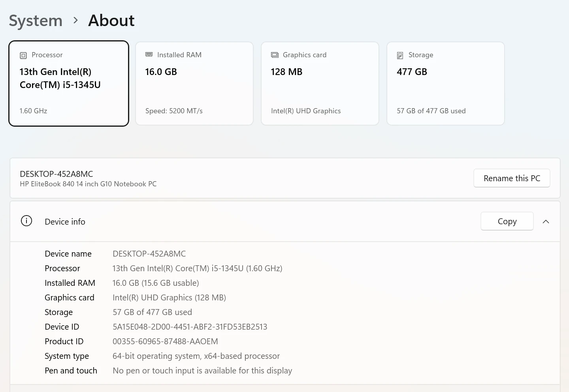Click the Speed: 5200 MT/s text
This screenshot has height=392, width=569.
tap(174, 111)
